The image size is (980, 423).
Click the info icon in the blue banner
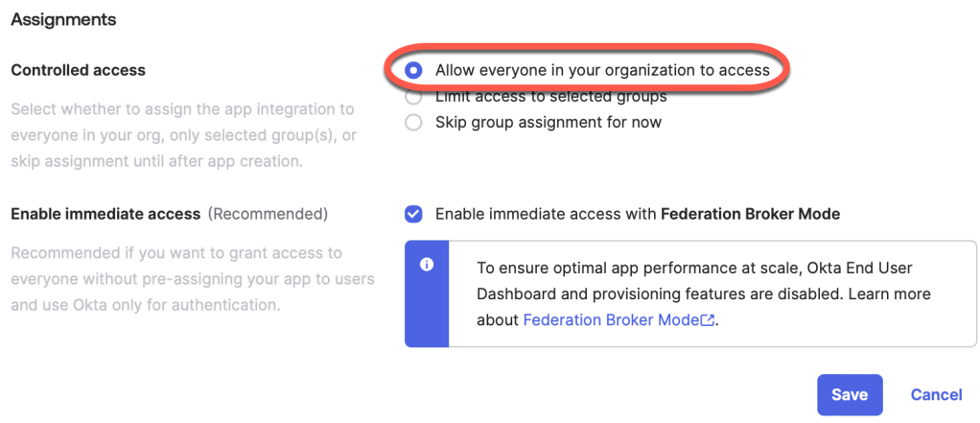[x=427, y=265]
